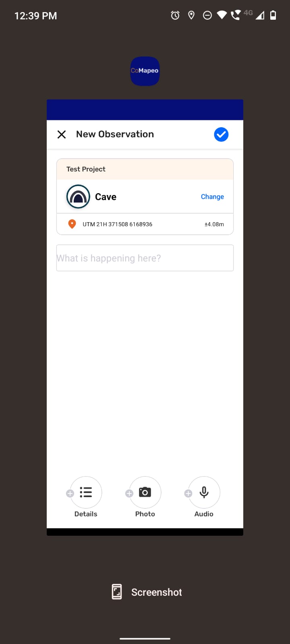Tap the Screenshot phone icon
Screen dimensions: 290x644
117,592
